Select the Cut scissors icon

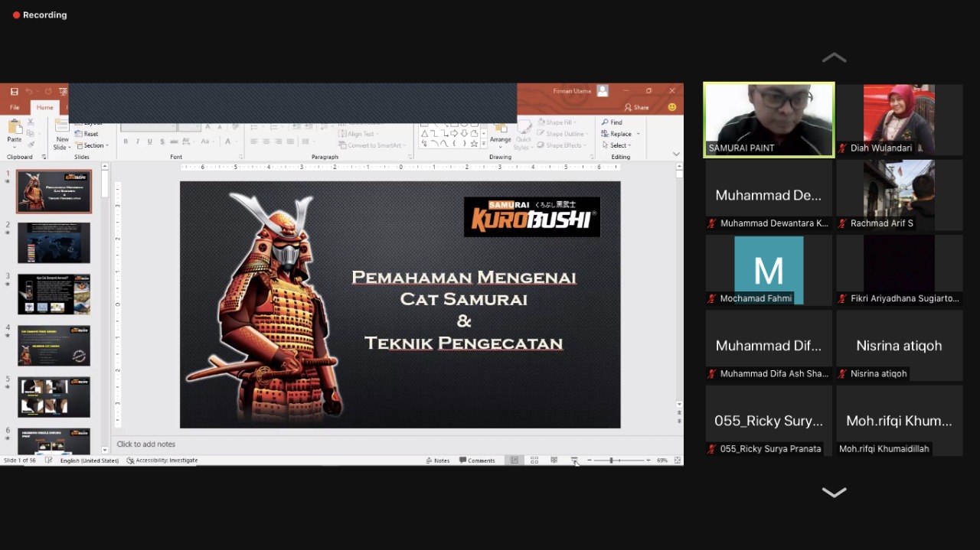point(31,122)
